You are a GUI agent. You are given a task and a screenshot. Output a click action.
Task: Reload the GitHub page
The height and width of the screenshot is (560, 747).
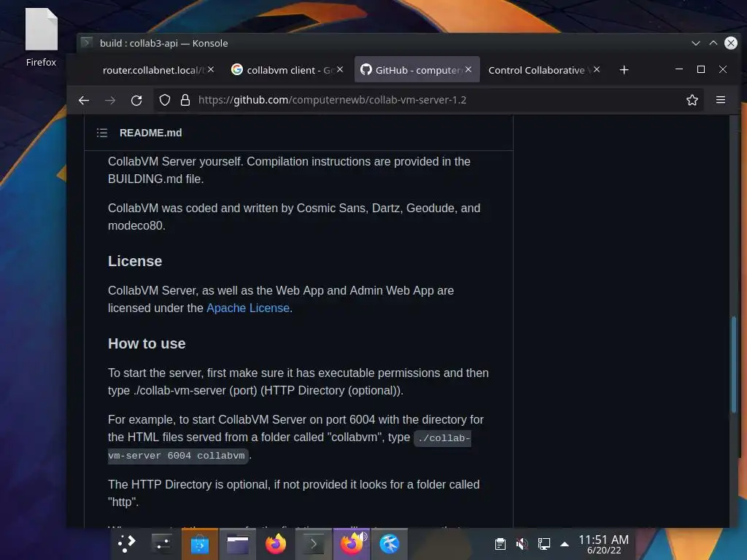click(136, 100)
